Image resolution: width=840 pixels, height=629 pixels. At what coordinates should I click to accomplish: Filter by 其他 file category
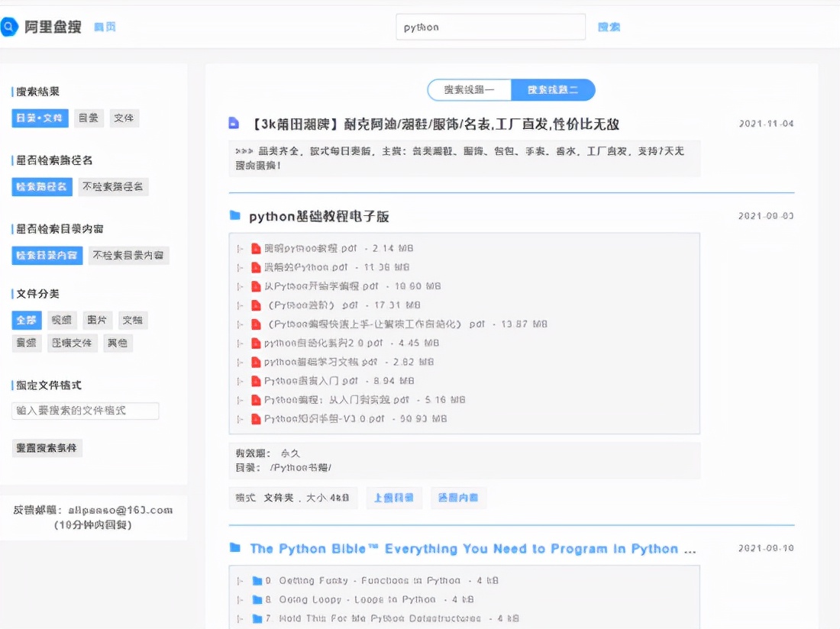118,344
